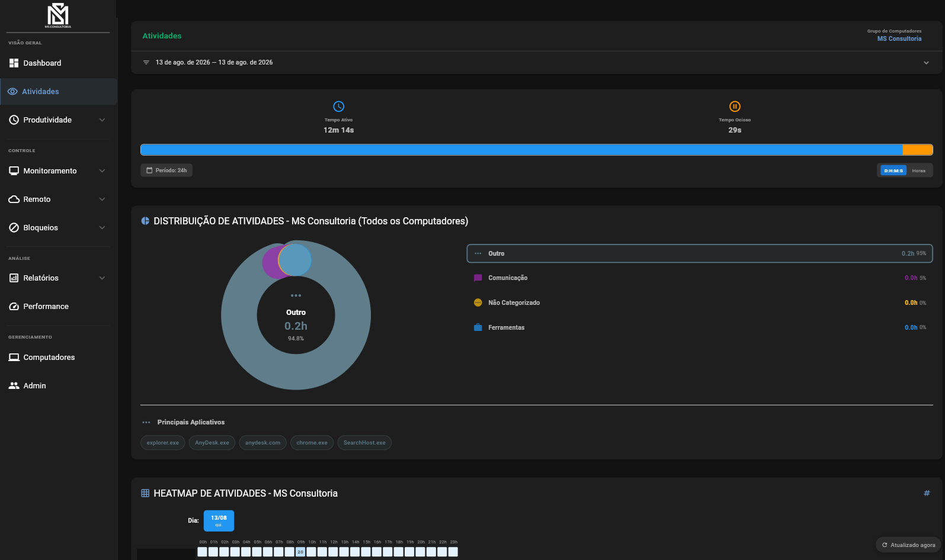This screenshot has width=945, height=560.
Task: Select day 13/08 in heatmap
Action: click(x=219, y=521)
